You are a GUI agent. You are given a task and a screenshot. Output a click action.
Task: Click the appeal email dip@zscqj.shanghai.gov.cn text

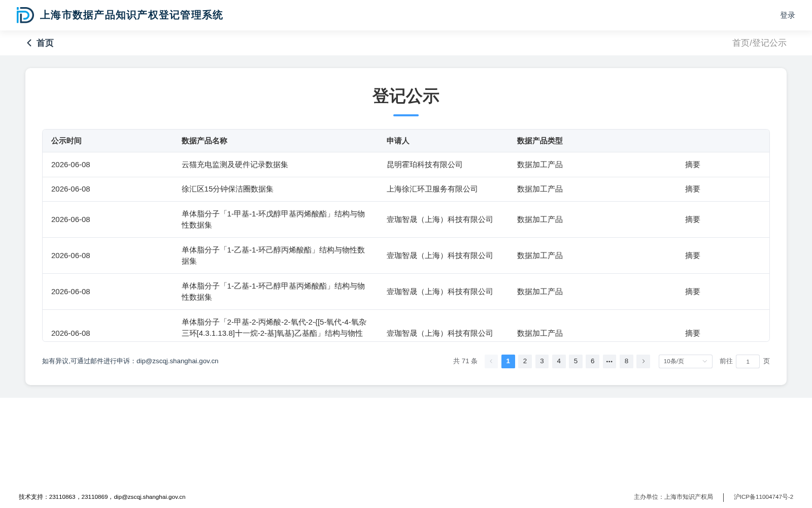(x=178, y=361)
